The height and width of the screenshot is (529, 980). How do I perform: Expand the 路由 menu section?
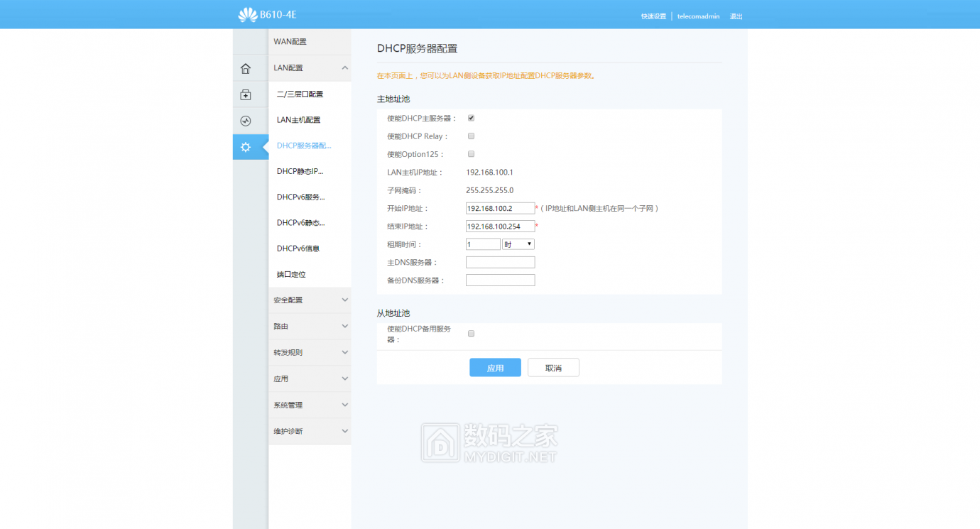tap(310, 327)
